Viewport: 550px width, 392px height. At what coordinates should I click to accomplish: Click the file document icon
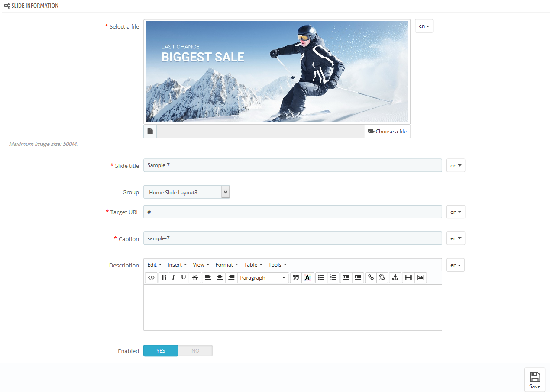(x=150, y=131)
